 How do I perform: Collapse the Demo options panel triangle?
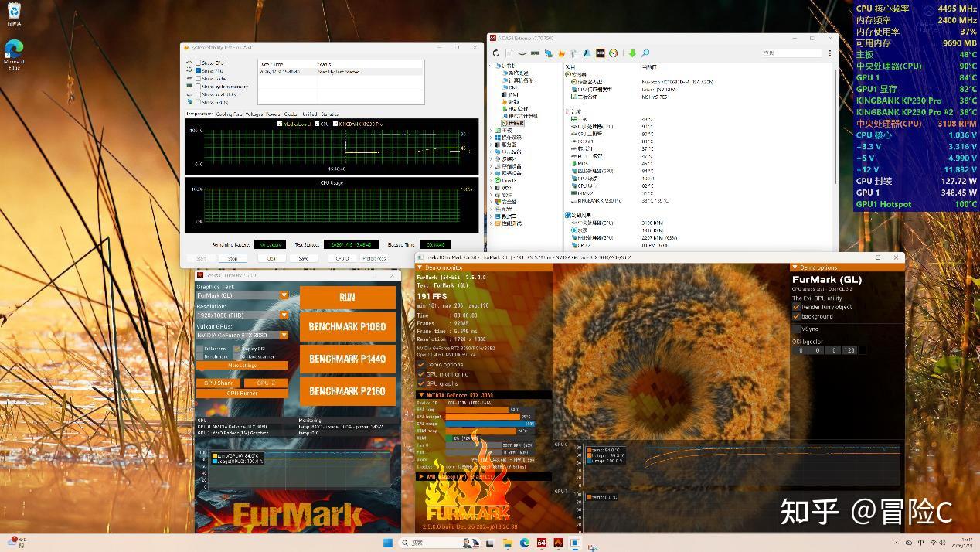click(x=795, y=267)
